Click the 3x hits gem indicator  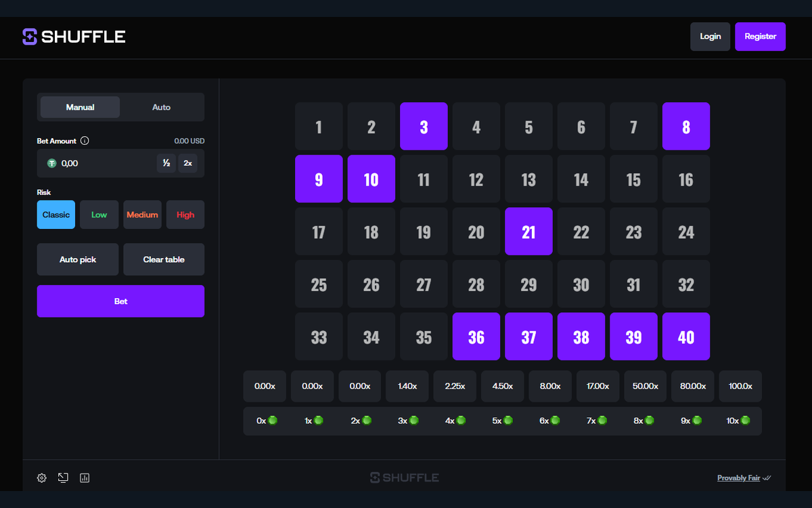tap(408, 421)
